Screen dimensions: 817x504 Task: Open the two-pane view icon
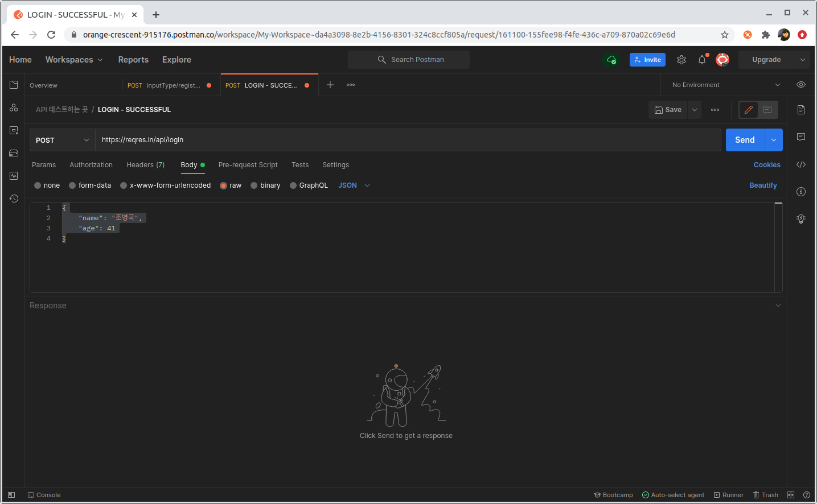(791, 495)
